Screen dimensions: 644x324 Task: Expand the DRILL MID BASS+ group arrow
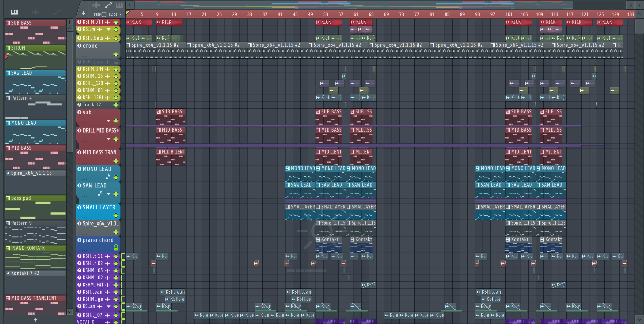click(x=108, y=139)
